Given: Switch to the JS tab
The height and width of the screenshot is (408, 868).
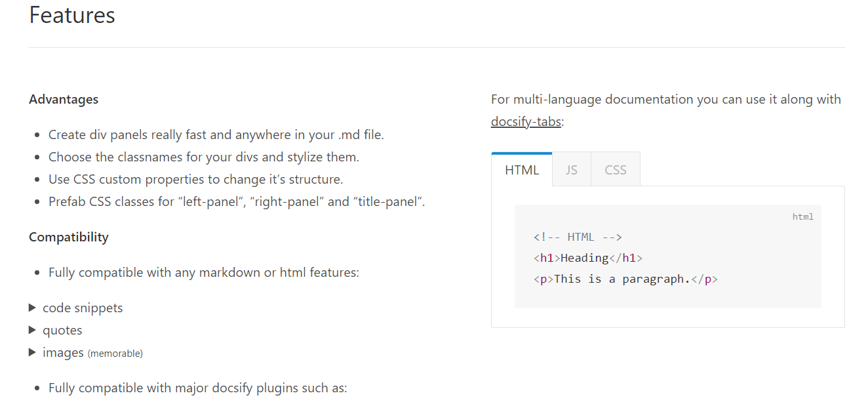Looking at the screenshot, I should coord(572,170).
